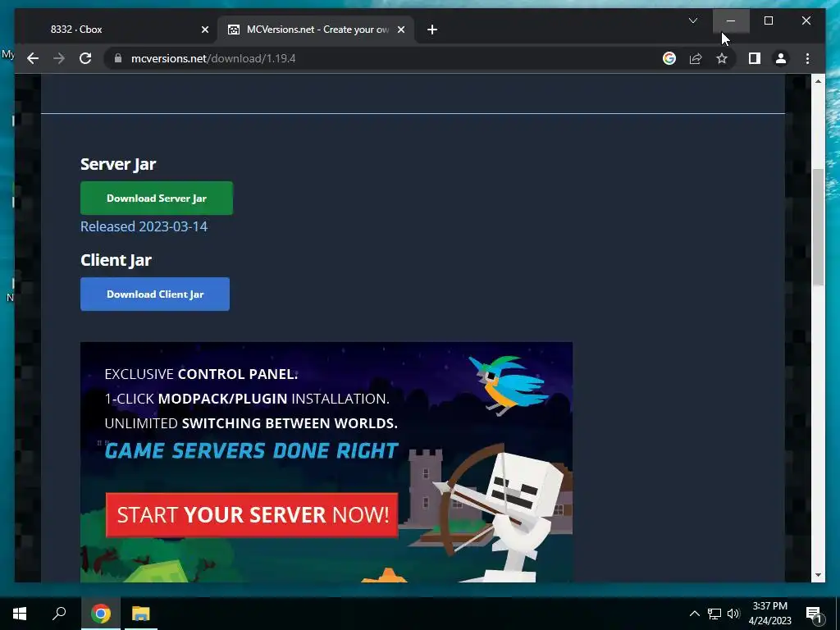Viewport: 840px width, 630px height.
Task: Open the notification center
Action: (814, 614)
